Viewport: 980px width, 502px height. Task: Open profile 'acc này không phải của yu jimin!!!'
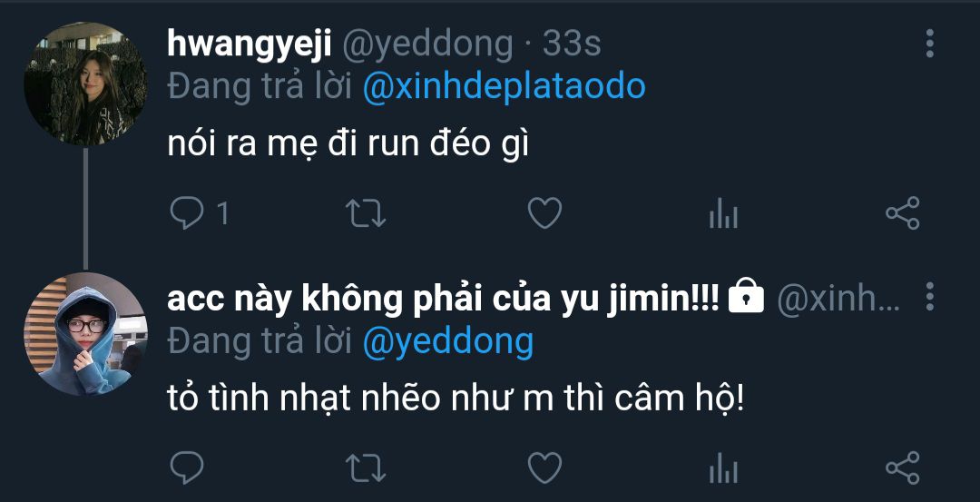click(x=443, y=300)
